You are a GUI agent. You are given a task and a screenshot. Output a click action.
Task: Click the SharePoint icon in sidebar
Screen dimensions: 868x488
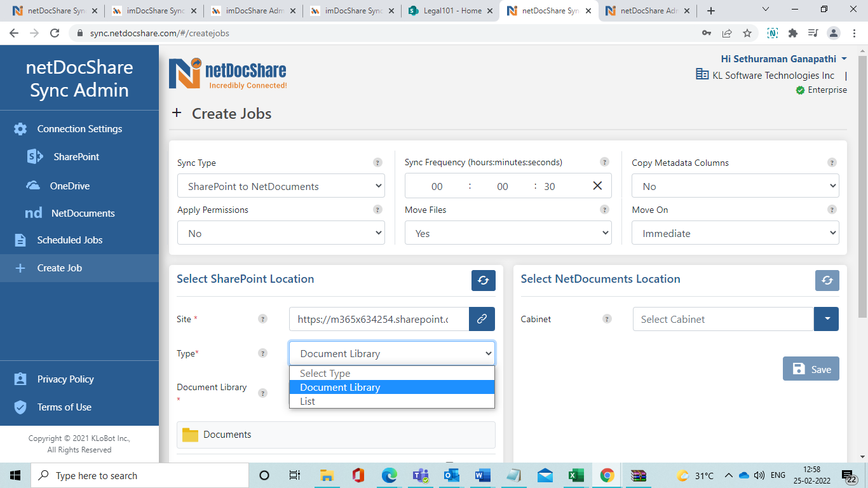click(34, 156)
